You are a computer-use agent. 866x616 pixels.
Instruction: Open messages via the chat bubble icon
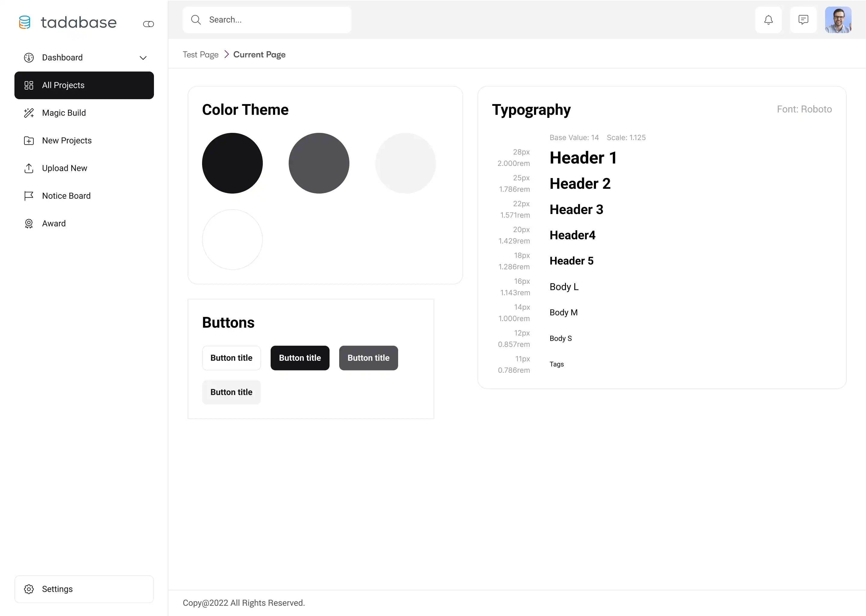coord(803,19)
